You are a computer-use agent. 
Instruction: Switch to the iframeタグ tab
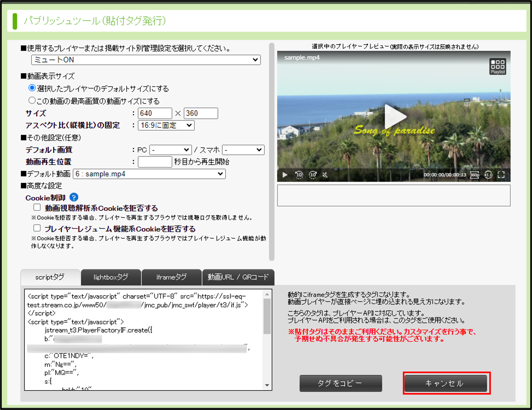(172, 277)
